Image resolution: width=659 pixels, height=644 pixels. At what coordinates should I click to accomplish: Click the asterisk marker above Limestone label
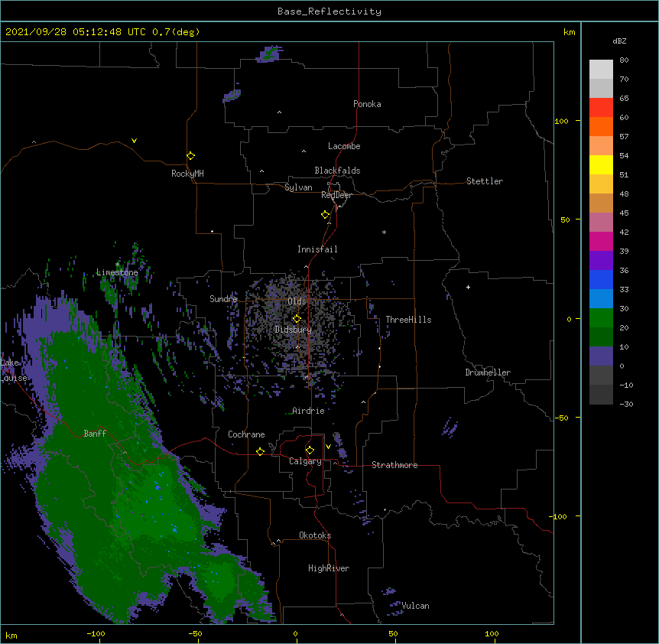118,265
